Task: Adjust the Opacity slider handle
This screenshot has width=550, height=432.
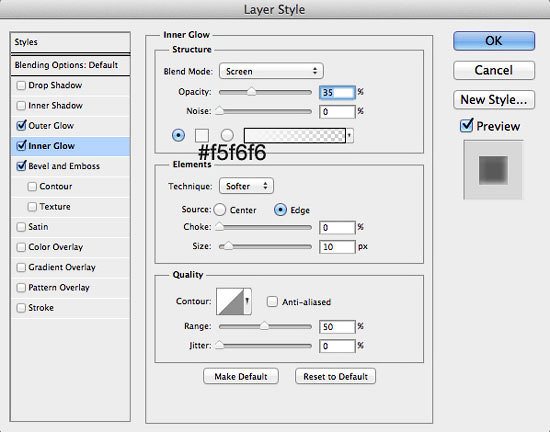Action: [x=251, y=92]
